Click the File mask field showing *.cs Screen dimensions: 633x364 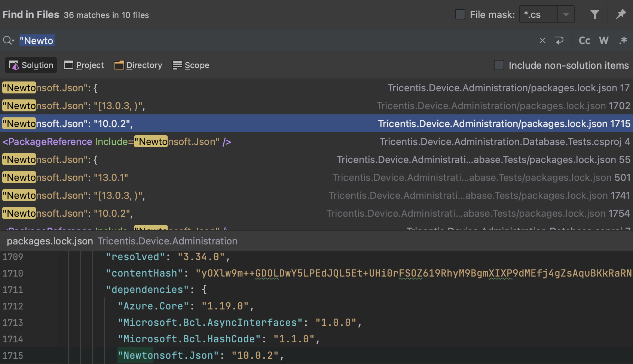click(x=539, y=15)
